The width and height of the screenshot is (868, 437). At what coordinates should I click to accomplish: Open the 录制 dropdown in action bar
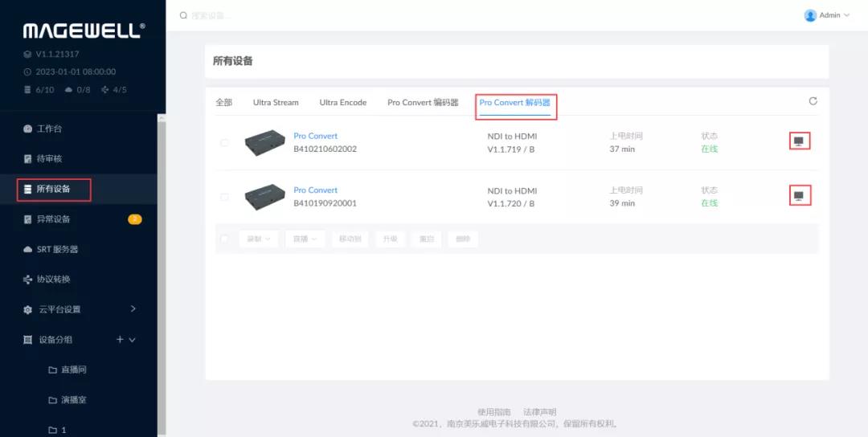pyautogui.click(x=259, y=239)
